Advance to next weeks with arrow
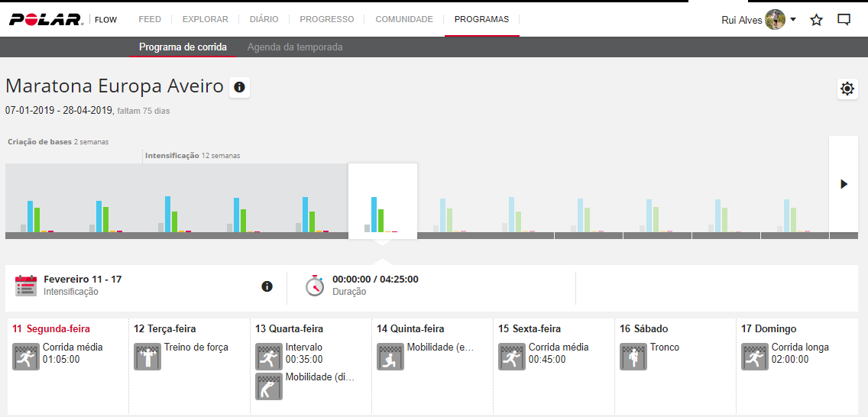This screenshot has width=868, height=417. (844, 184)
